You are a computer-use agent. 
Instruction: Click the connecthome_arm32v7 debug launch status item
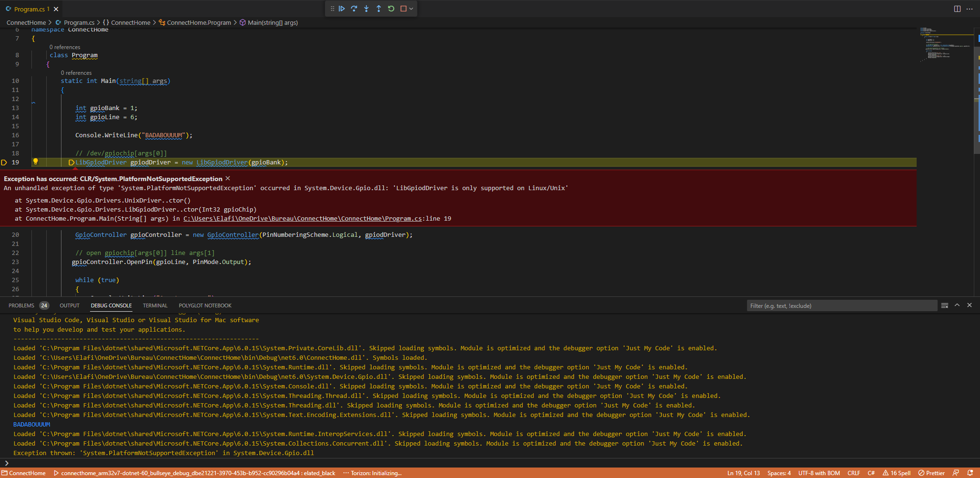tap(194, 473)
